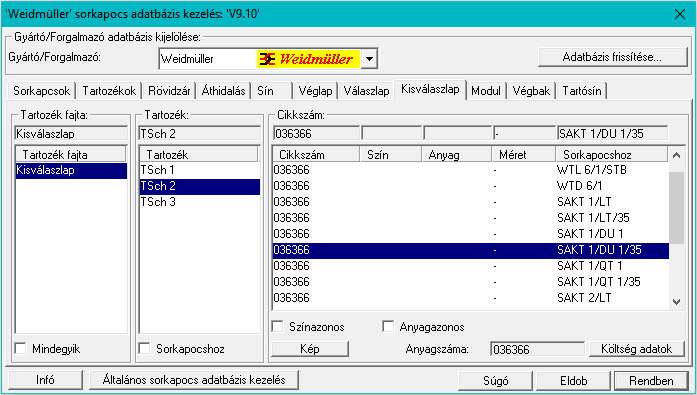Select the SAKT 1/QT 1 row
Viewport: 697px width, 395px height.
point(471,266)
